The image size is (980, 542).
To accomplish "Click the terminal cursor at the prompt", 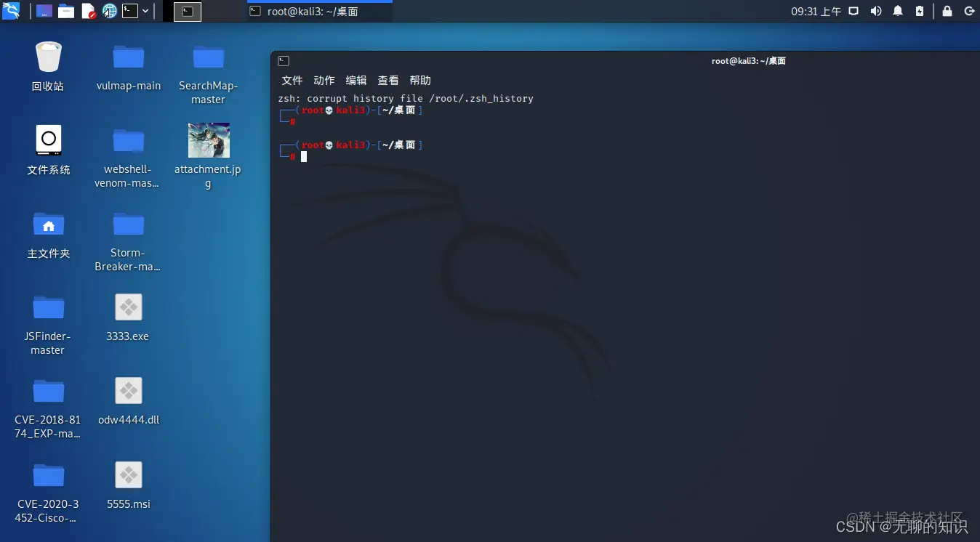I will coord(304,156).
